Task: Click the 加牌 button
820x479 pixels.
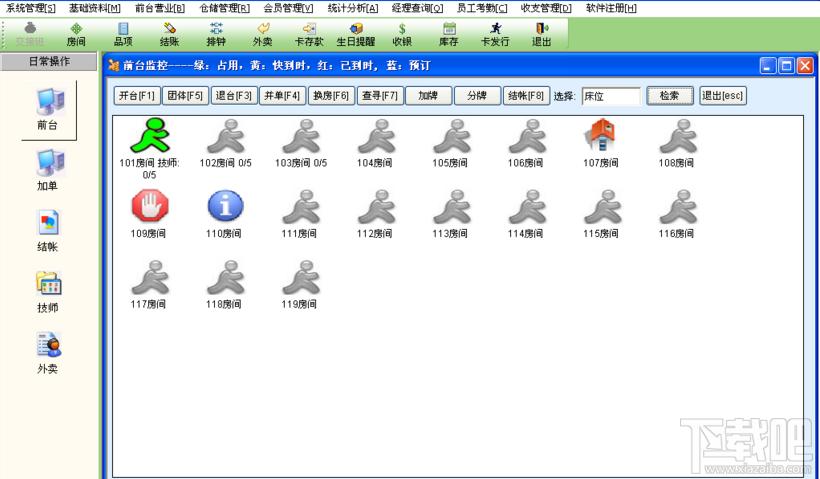Action: click(x=428, y=96)
